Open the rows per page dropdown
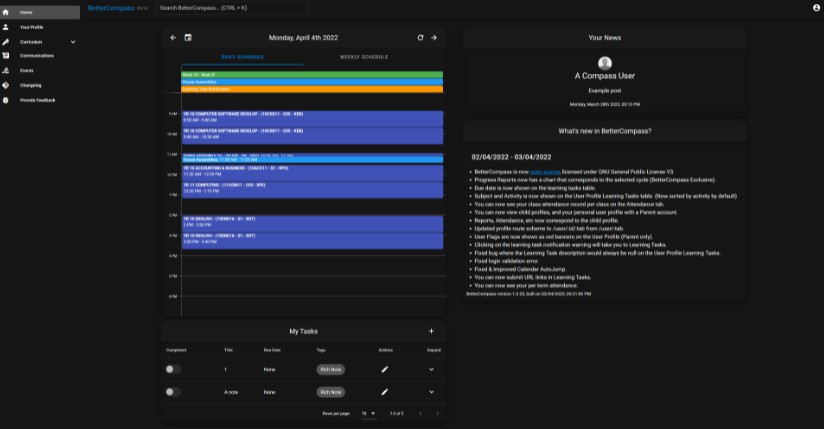Image resolution: width=824 pixels, height=429 pixels. coord(368,413)
